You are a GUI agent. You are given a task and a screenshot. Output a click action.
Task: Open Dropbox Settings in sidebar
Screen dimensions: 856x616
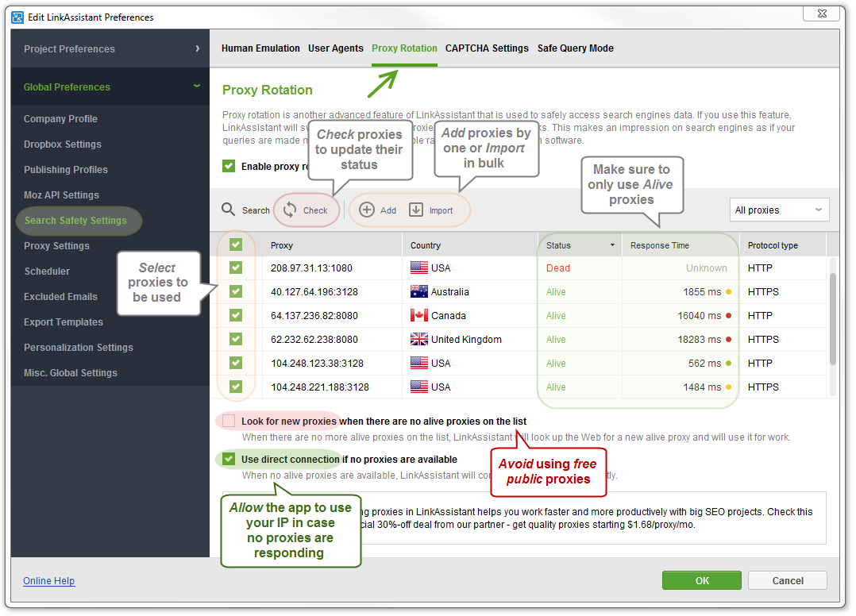click(x=62, y=144)
